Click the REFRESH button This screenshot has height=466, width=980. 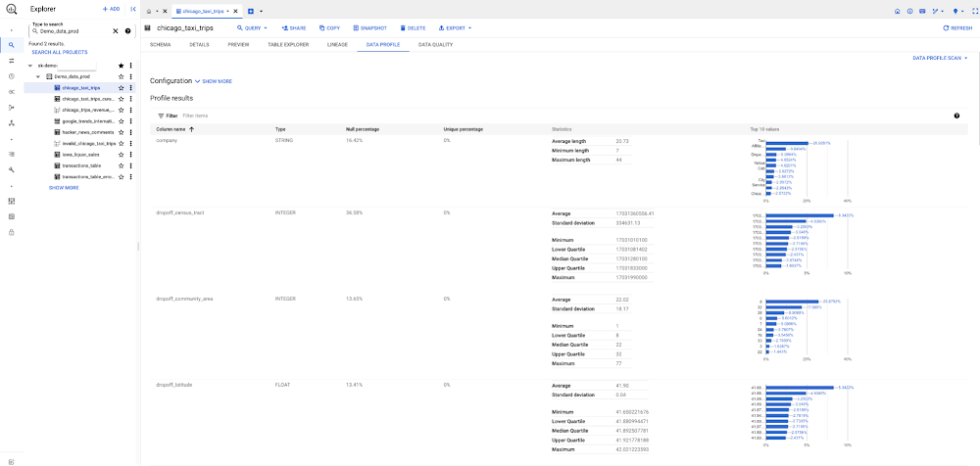[957, 28]
